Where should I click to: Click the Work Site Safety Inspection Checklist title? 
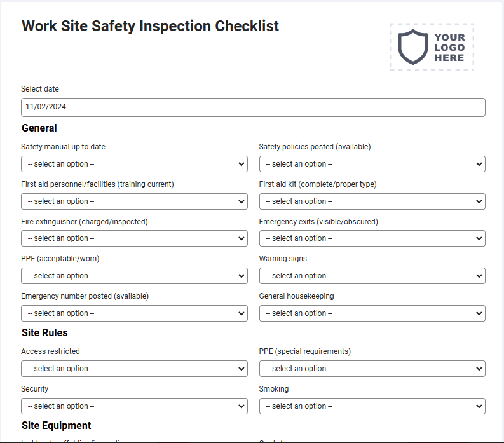[150, 26]
